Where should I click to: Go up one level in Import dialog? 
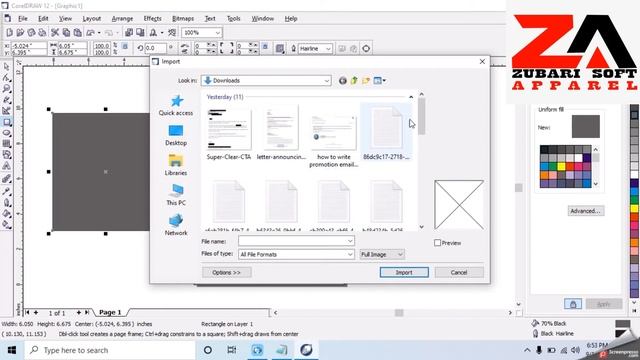pyautogui.click(x=354, y=81)
